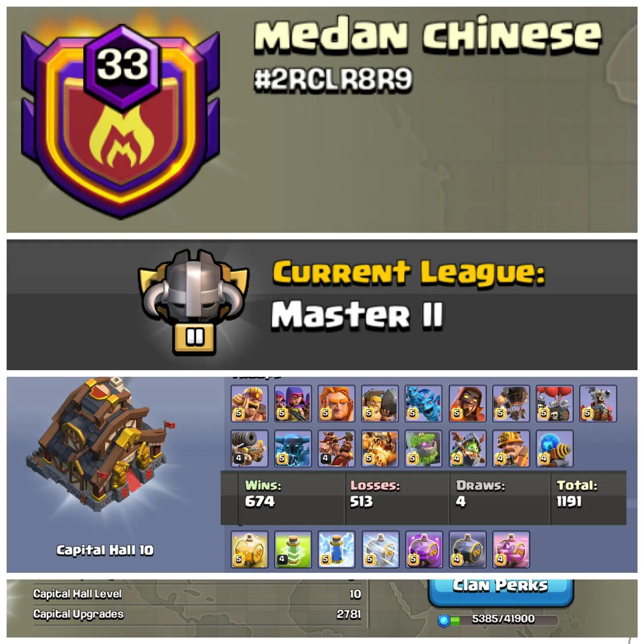The height and width of the screenshot is (644, 644).
Task: Tap the Medan Chinese clan badge
Action: pos(120,121)
